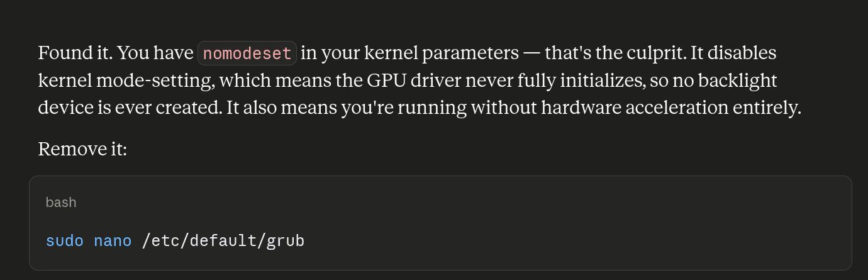Click the bash language label
This screenshot has height=280, width=868.
[x=61, y=203]
